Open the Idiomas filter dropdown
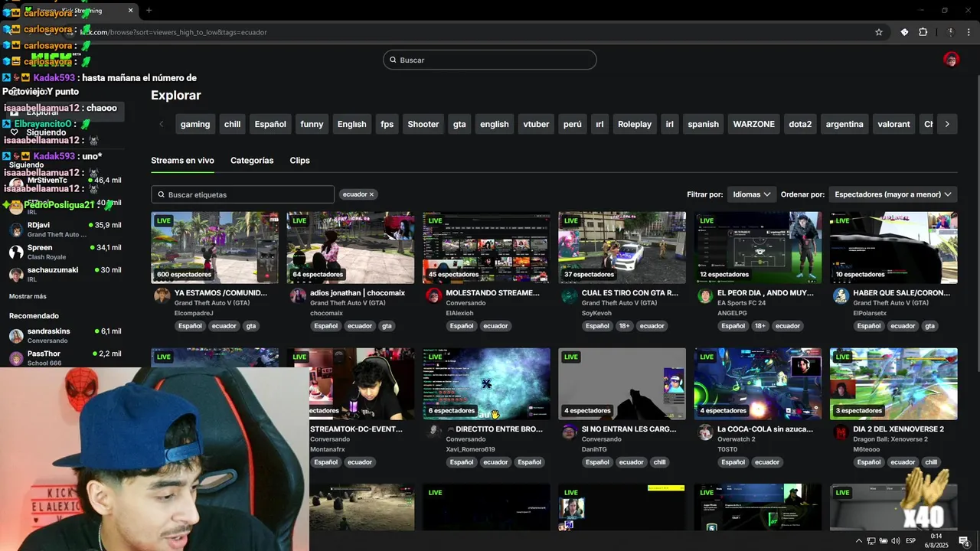The height and width of the screenshot is (551, 980). (x=751, y=194)
